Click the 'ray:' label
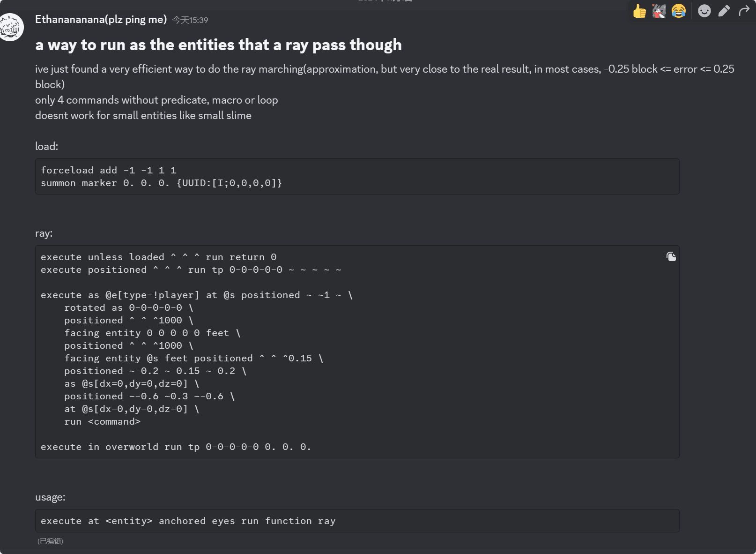The height and width of the screenshot is (554, 756). click(x=44, y=233)
